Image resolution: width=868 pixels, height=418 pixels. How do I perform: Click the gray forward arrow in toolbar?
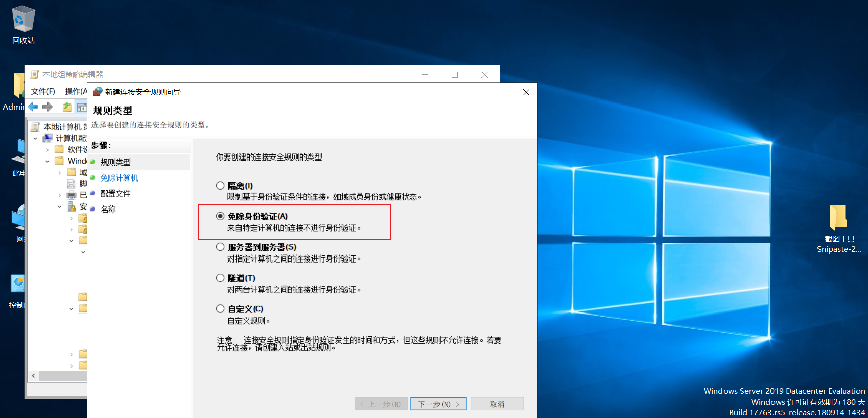[x=47, y=107]
